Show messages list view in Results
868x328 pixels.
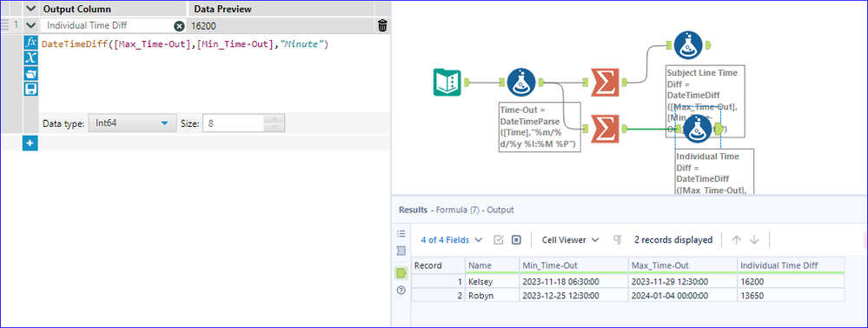click(x=401, y=234)
